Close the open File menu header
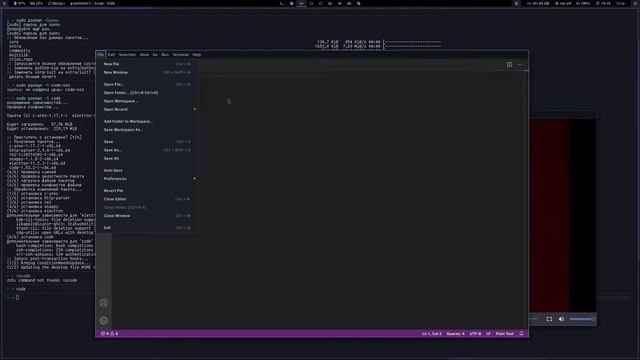 (101, 55)
